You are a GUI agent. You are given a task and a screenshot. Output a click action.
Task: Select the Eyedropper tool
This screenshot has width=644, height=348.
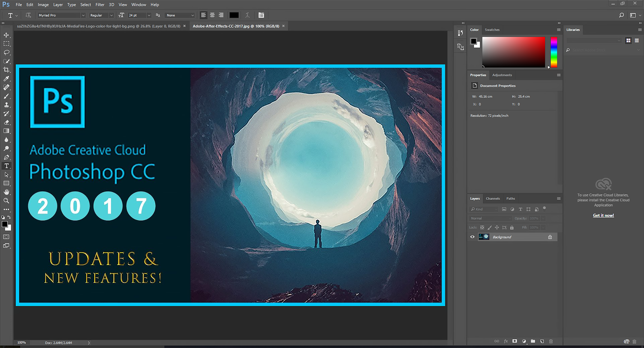tap(6, 79)
